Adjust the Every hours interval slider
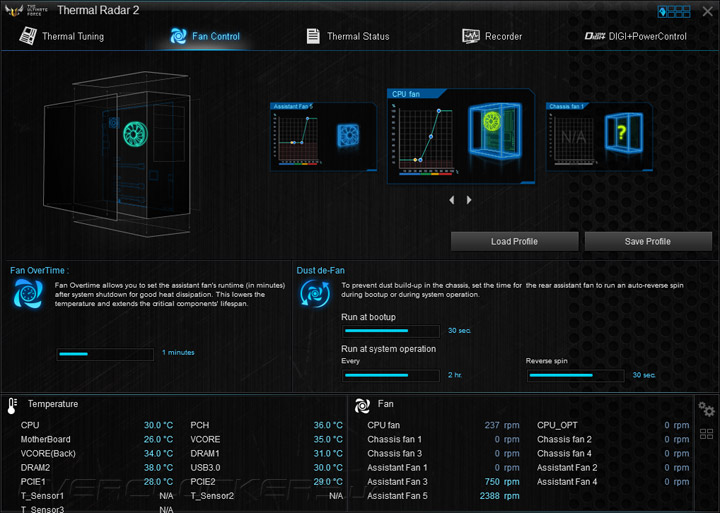 (391, 375)
